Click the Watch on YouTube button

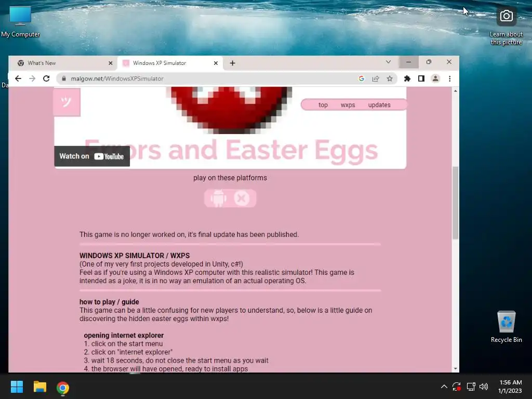[92, 156]
